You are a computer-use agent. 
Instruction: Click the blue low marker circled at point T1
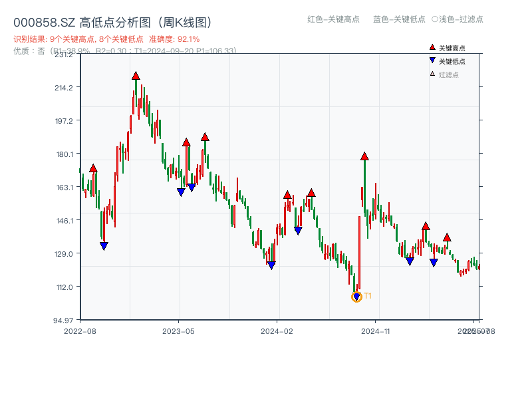356,296
